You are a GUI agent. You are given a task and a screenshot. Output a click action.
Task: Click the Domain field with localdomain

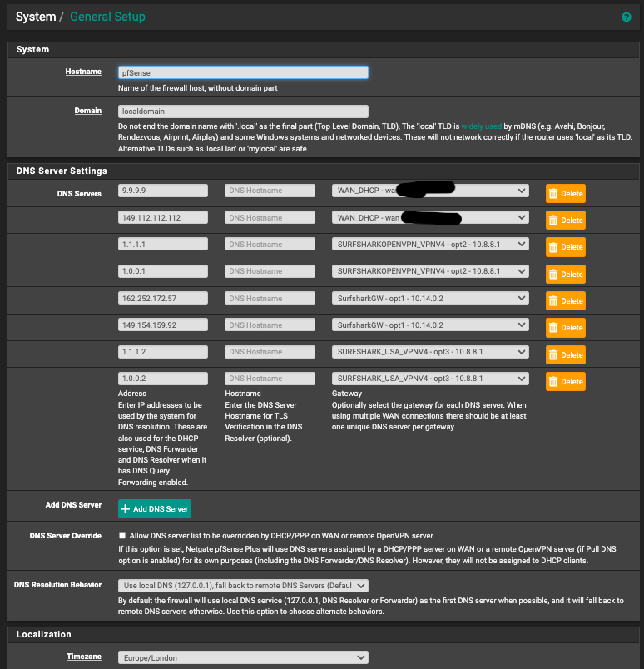click(243, 111)
